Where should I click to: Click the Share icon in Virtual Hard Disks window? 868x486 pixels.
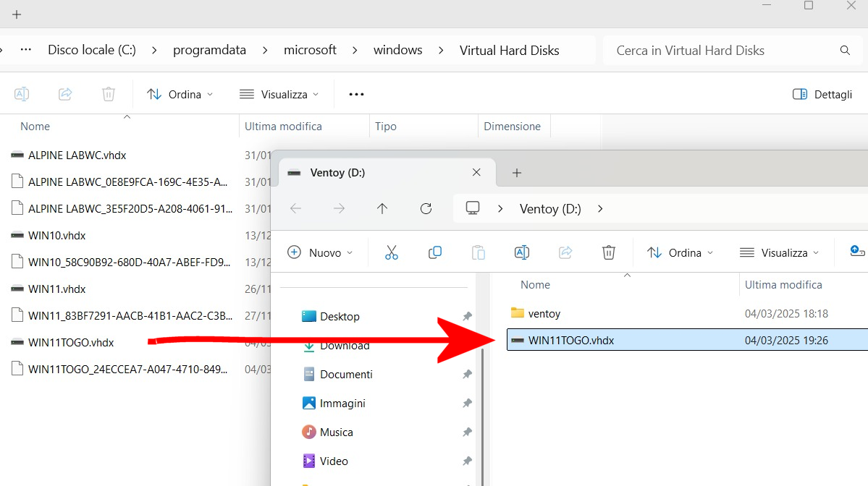[65, 94]
